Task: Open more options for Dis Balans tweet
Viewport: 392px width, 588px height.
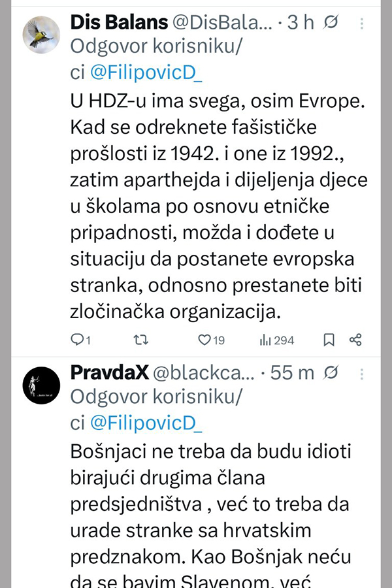Action: click(363, 23)
